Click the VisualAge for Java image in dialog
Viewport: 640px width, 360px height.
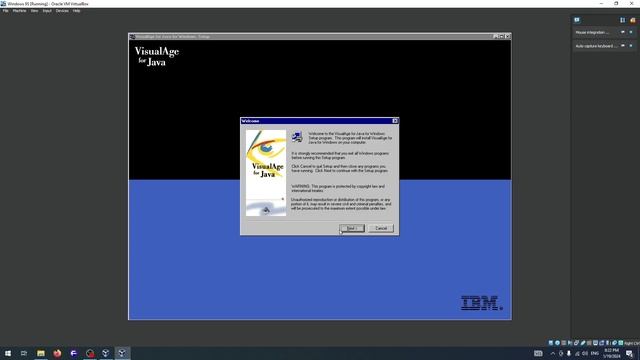[x=266, y=173]
